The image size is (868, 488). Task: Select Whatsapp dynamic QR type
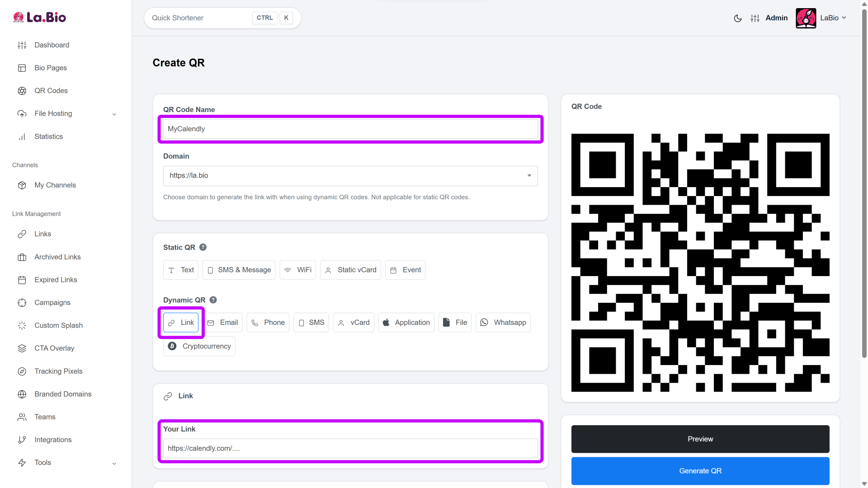pos(503,323)
